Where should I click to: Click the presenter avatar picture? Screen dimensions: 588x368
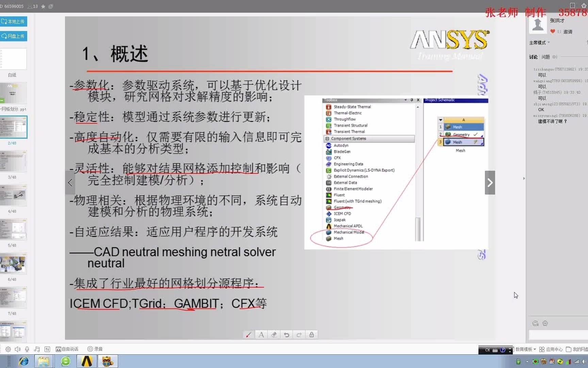(538, 25)
